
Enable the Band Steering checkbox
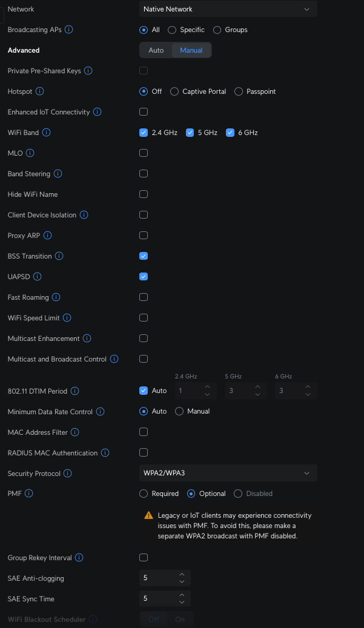144,173
